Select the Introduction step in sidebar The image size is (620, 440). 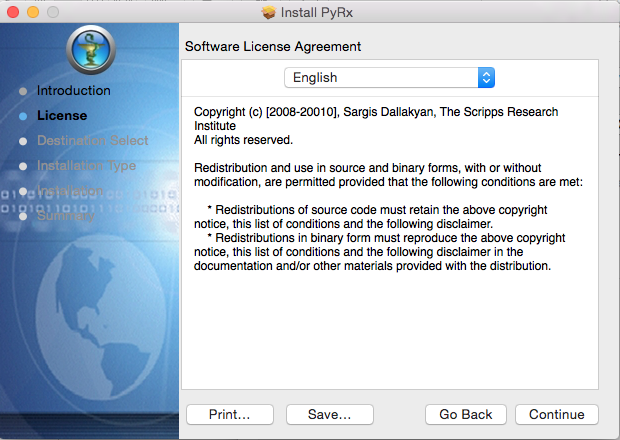click(x=74, y=91)
